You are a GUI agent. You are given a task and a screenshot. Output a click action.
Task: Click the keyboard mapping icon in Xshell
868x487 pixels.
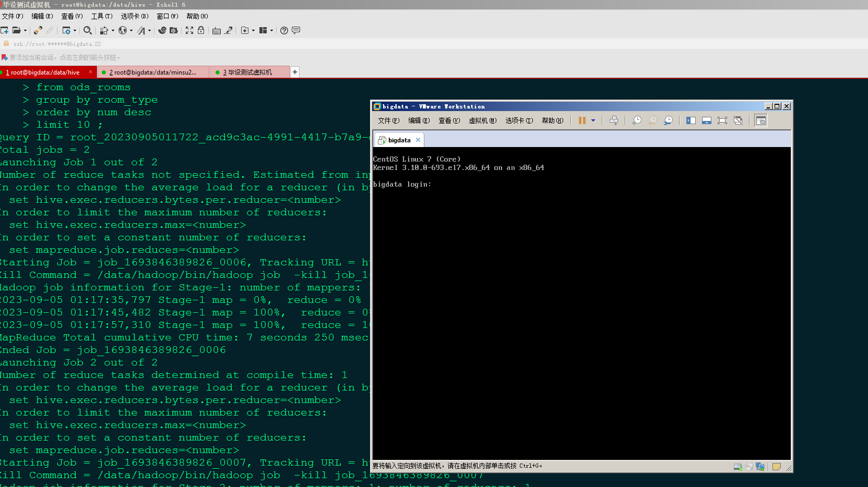(217, 30)
